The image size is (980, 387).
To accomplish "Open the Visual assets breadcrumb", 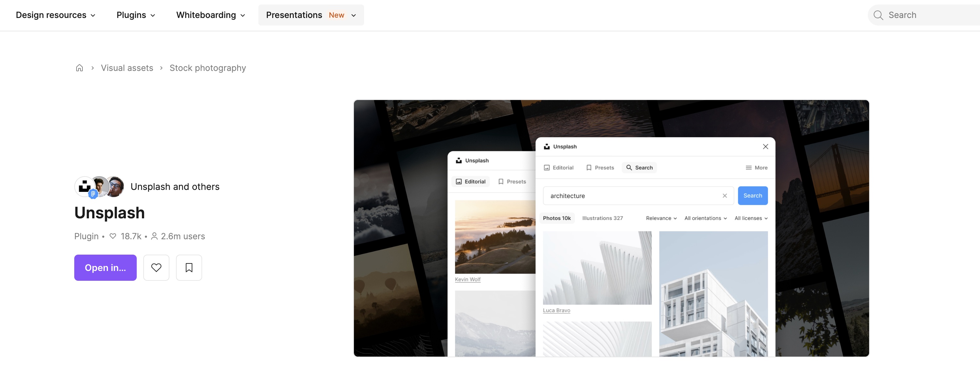I will point(127,68).
